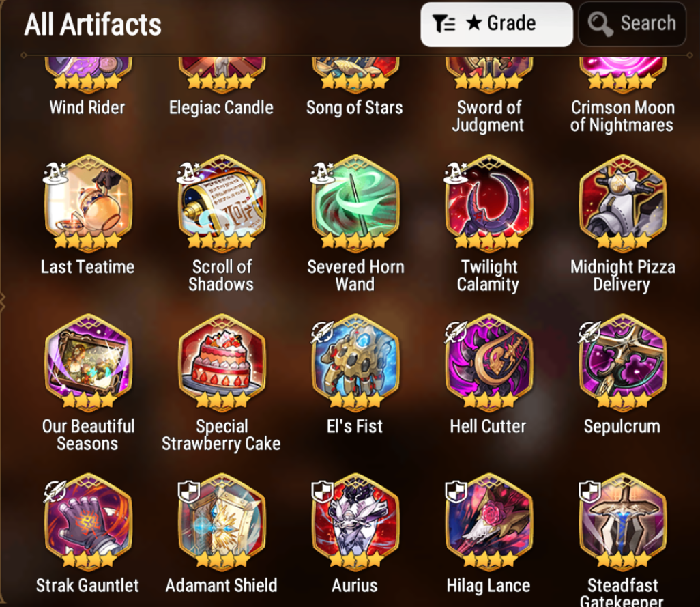Screen dimensions: 700x607
Task: Choose the Twilight Calamity artifact icon
Action: 488,201
